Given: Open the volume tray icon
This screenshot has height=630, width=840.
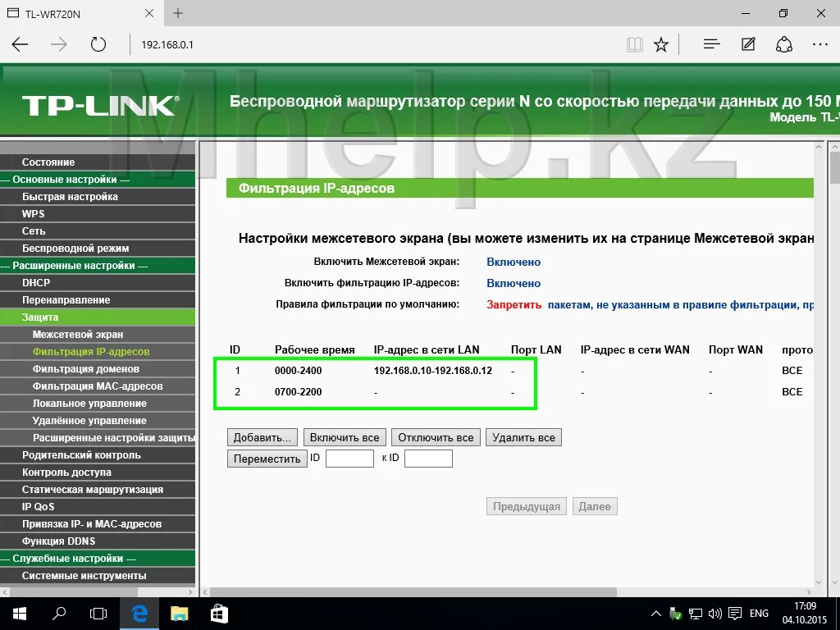Looking at the screenshot, I should [x=714, y=614].
